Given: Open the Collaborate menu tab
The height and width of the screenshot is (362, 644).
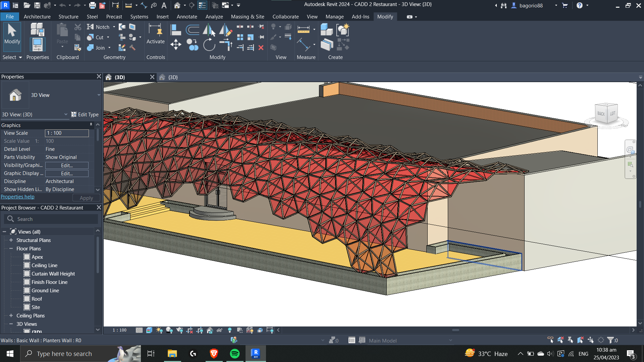Looking at the screenshot, I should click(x=285, y=16).
